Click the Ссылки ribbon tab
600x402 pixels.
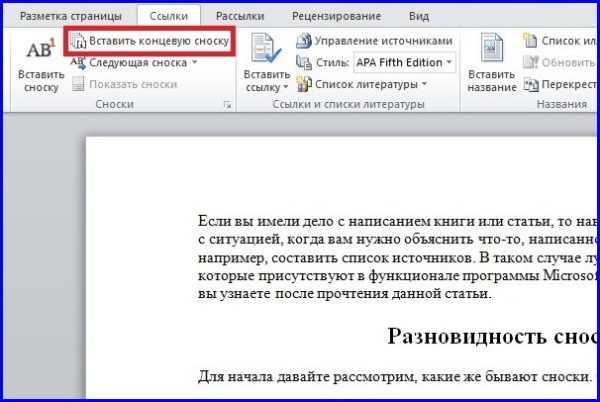(x=168, y=15)
